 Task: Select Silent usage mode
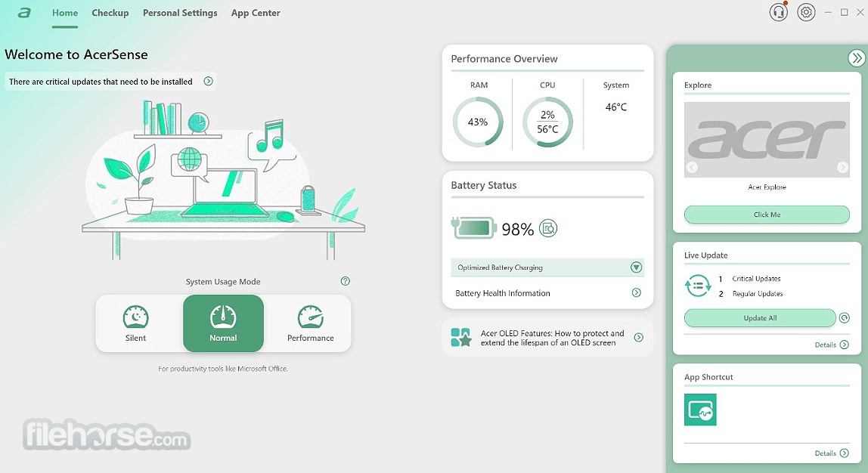[135, 323]
